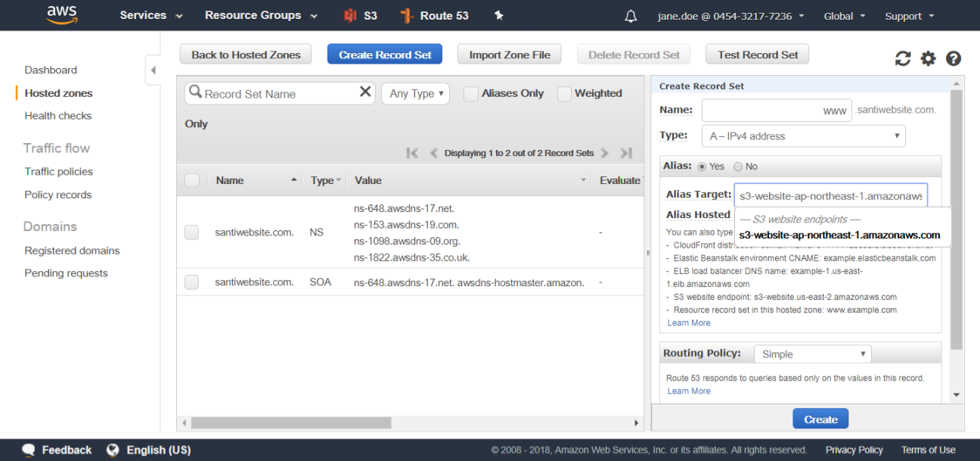
Task: Refresh the record set list
Action: (903, 58)
